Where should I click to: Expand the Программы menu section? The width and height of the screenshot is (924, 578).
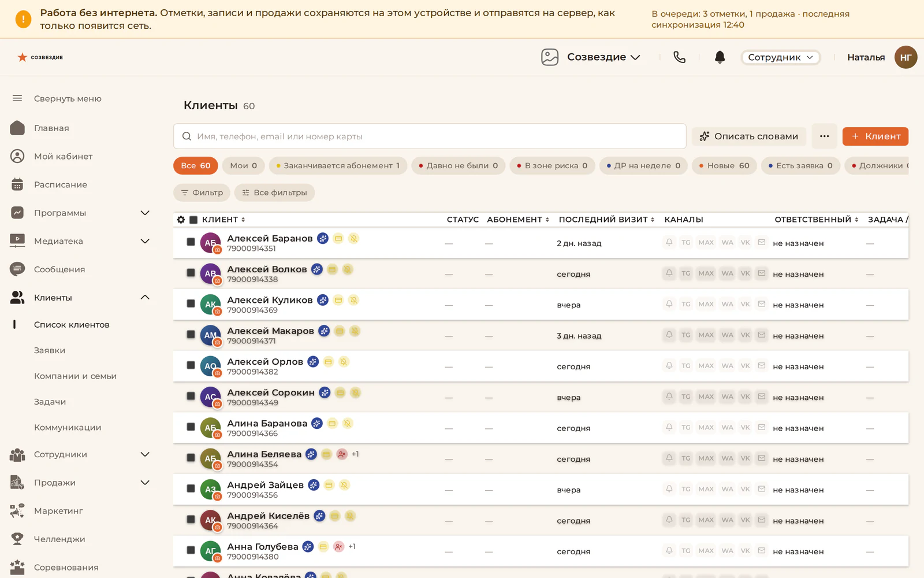point(145,213)
